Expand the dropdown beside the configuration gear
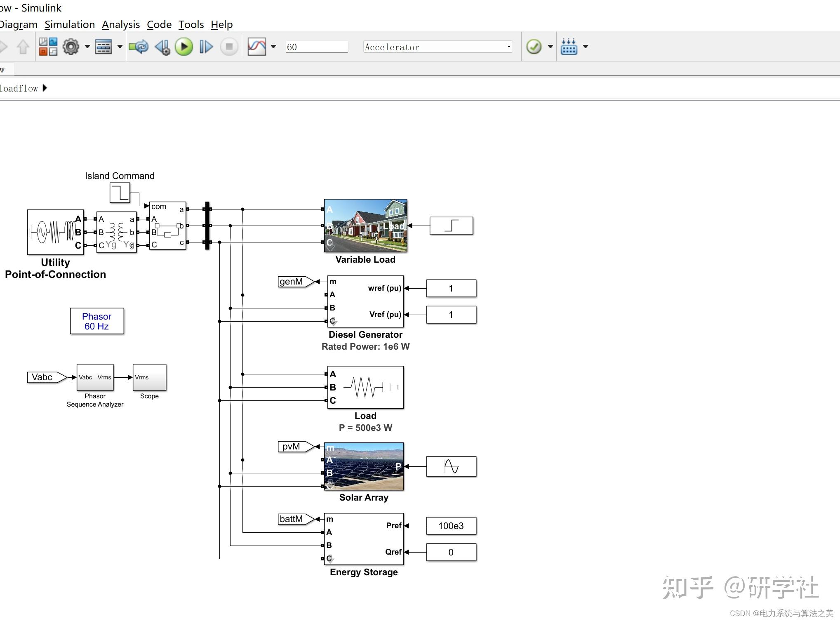This screenshot has width=840, height=621. 87,47
